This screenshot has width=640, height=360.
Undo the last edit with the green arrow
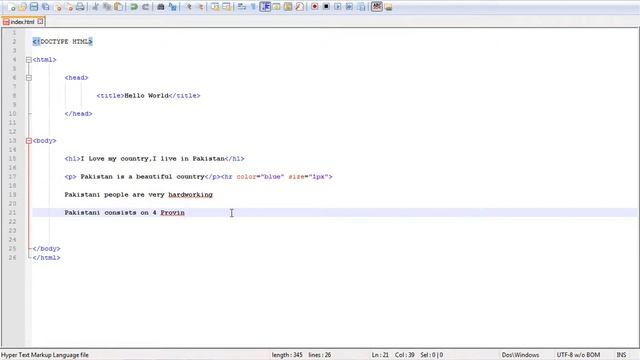pyautogui.click(x=133, y=7)
